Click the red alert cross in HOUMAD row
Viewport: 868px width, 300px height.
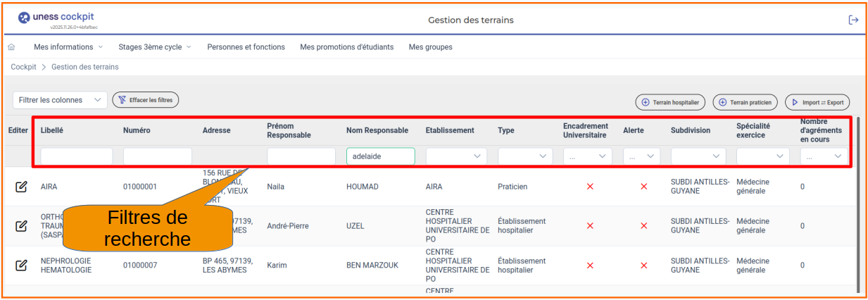tap(643, 187)
